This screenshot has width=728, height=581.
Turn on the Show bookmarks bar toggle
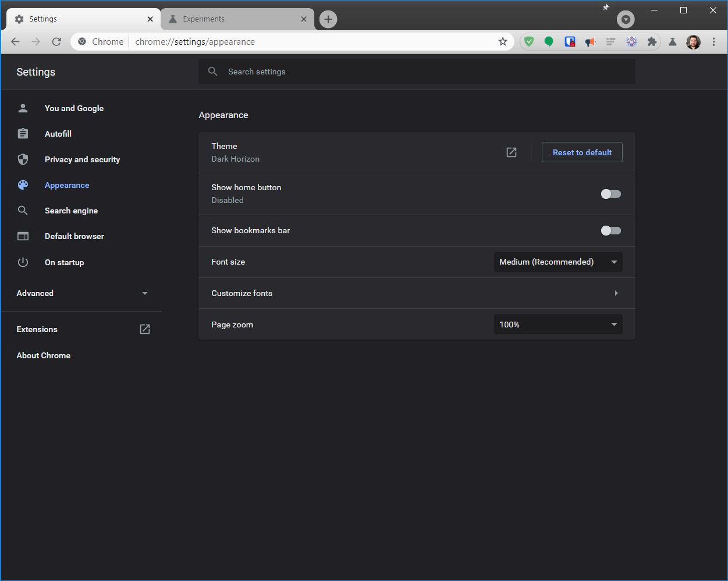tap(610, 230)
